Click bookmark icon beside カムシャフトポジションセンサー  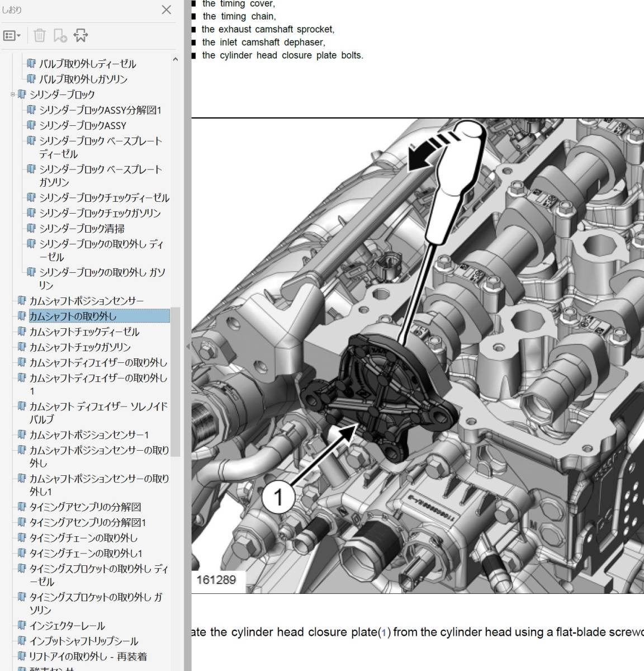click(22, 301)
